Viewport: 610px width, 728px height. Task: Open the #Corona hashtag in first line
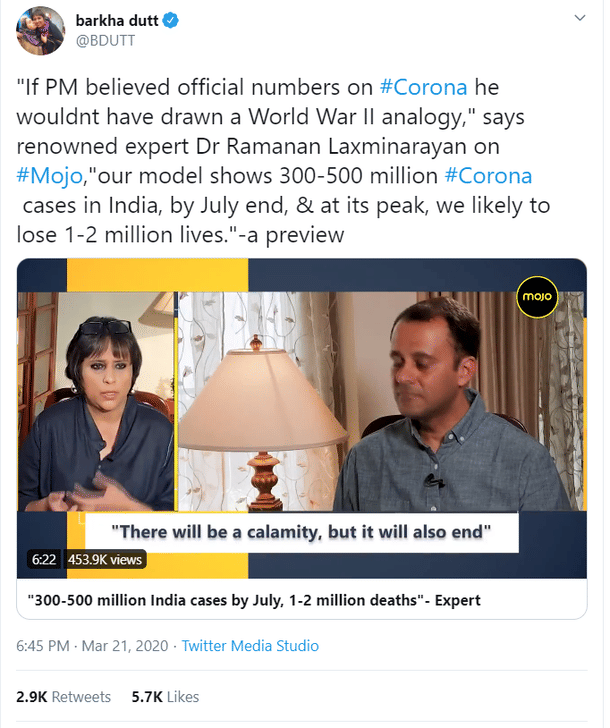coord(426,87)
